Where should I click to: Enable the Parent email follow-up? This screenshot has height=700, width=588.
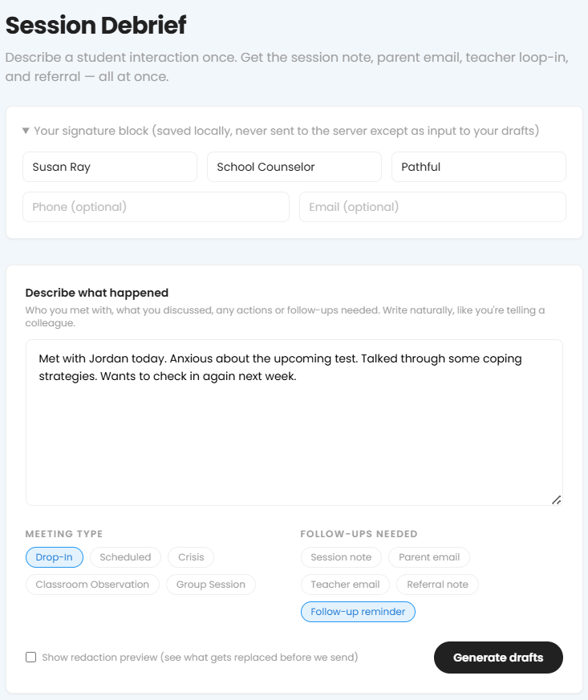429,557
